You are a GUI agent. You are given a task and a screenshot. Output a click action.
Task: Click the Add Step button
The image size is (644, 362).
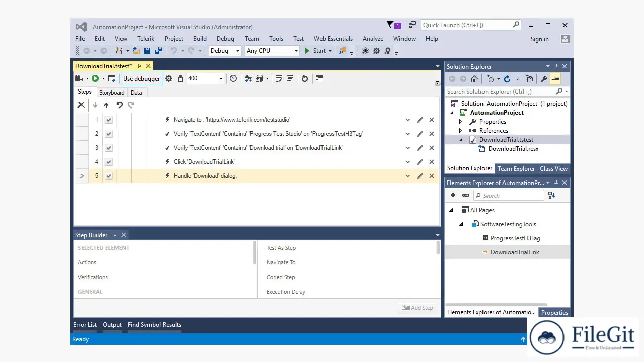(418, 308)
